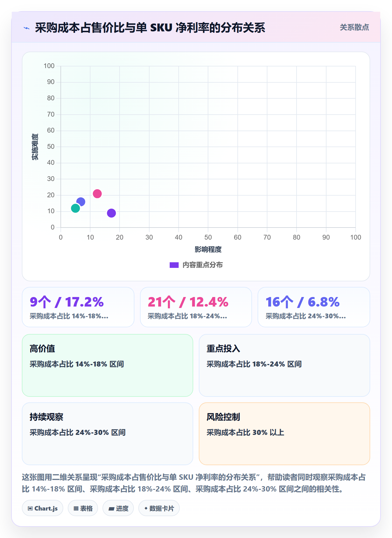392x538 pixels.
Task: Click the x-axis tick label 100
Action: pyautogui.click(x=356, y=237)
